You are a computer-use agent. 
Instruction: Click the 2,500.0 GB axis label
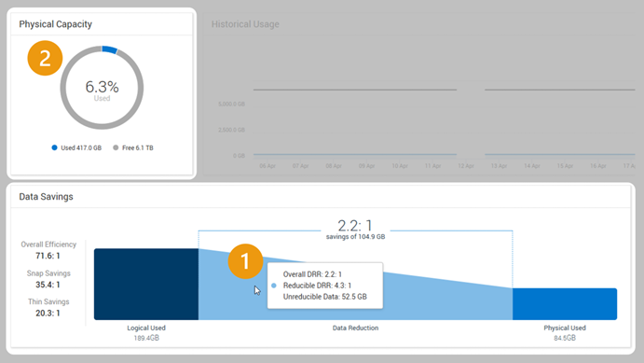[x=232, y=130]
